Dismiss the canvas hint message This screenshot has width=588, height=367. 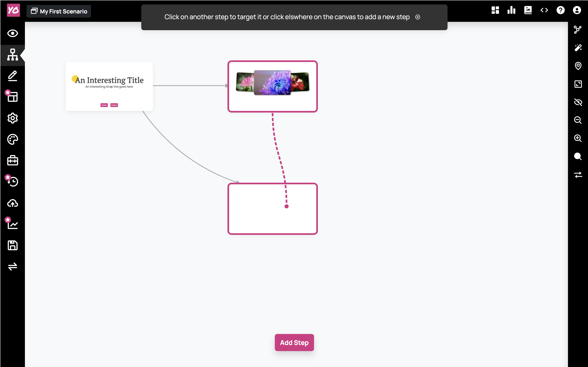coord(418,17)
